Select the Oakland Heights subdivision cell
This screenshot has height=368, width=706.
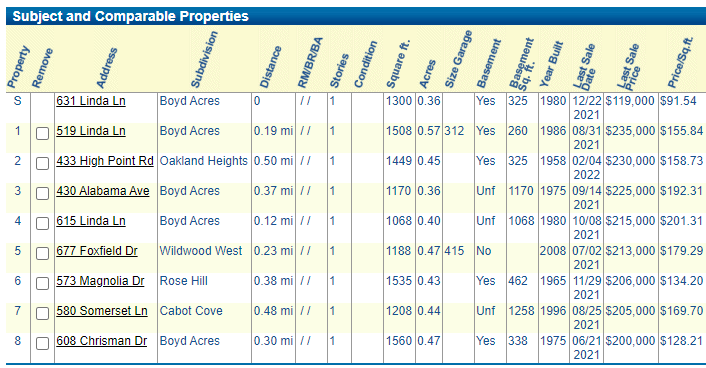point(204,161)
